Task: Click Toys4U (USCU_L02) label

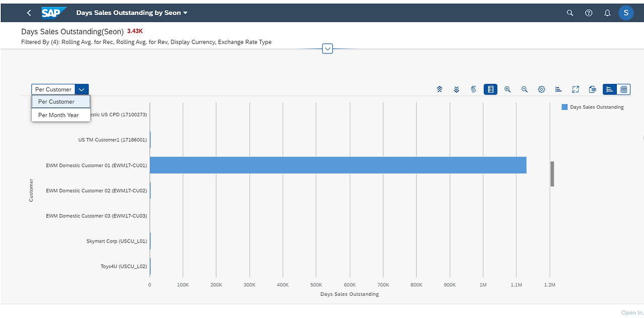Action: [124, 266]
